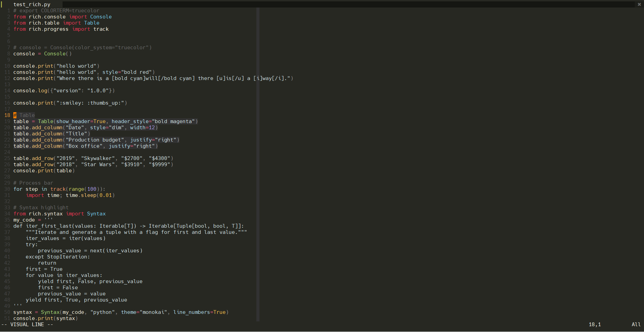The width and height of the screenshot is (644, 332).
Task: Click 'except StopIteration:' line
Action: [x=58, y=257]
